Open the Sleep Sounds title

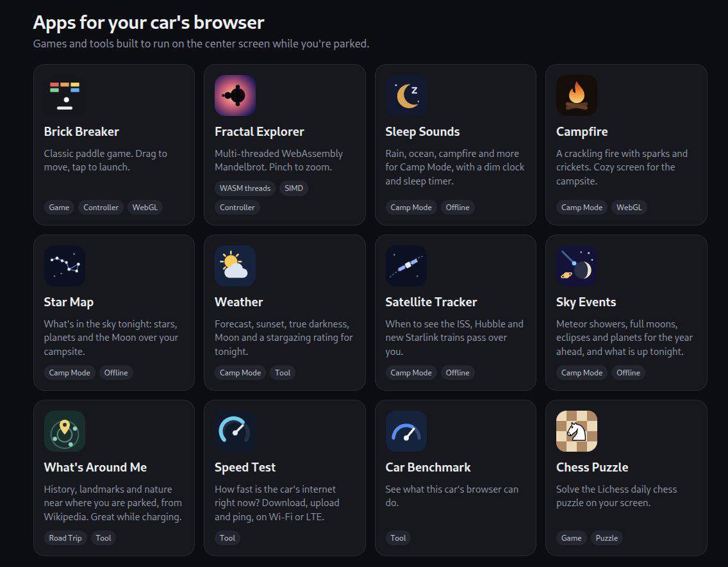click(x=422, y=131)
